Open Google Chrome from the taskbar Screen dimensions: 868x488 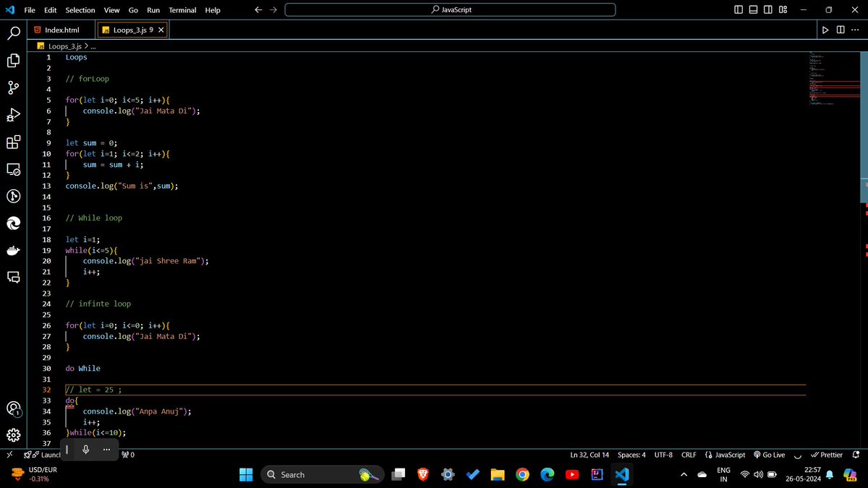[x=522, y=474]
